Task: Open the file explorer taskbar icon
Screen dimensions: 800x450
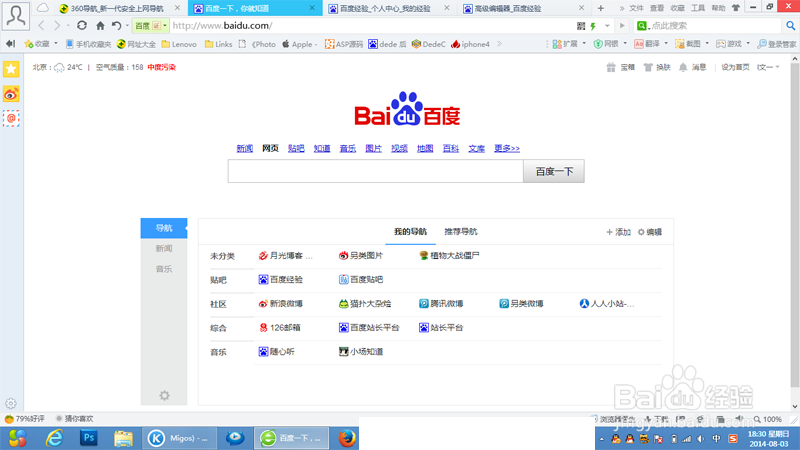Action: coord(123,438)
